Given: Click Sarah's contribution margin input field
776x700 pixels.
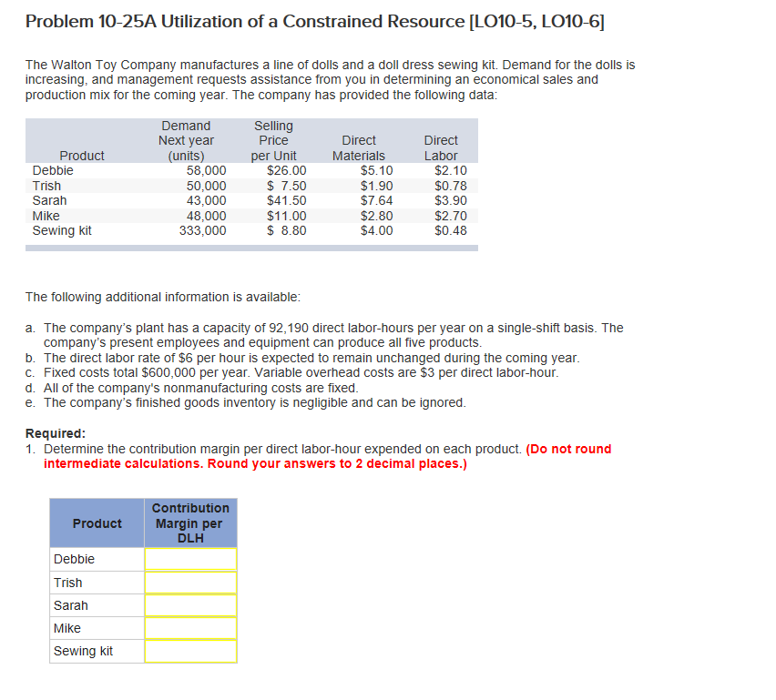Looking at the screenshot, I should point(189,605).
